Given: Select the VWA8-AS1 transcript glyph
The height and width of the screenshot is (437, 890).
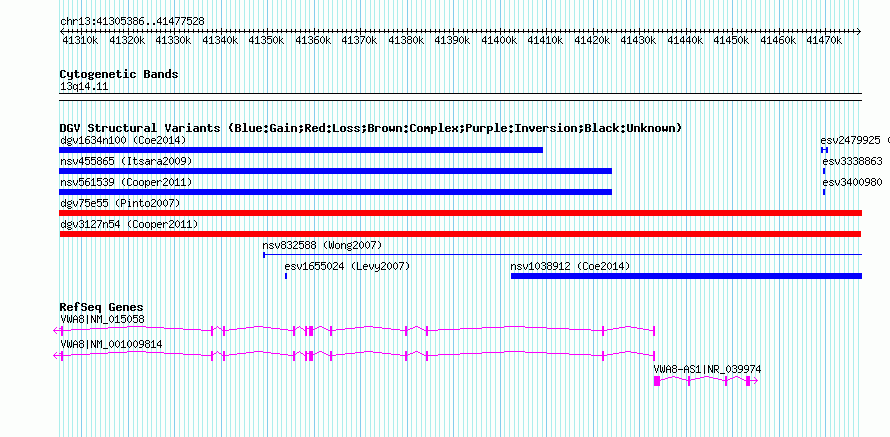Looking at the screenshot, I should pyautogui.click(x=706, y=380).
